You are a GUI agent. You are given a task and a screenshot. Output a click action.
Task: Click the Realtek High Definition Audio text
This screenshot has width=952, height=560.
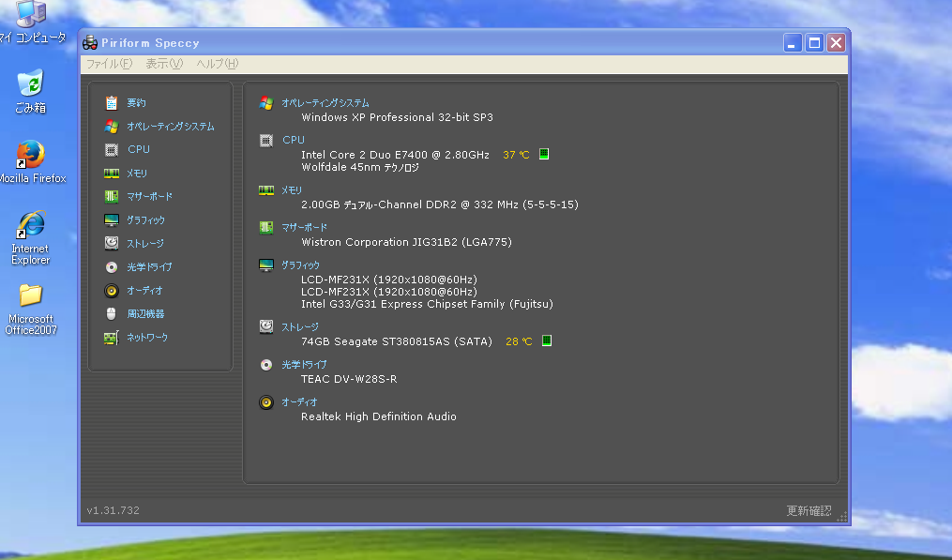[379, 416]
